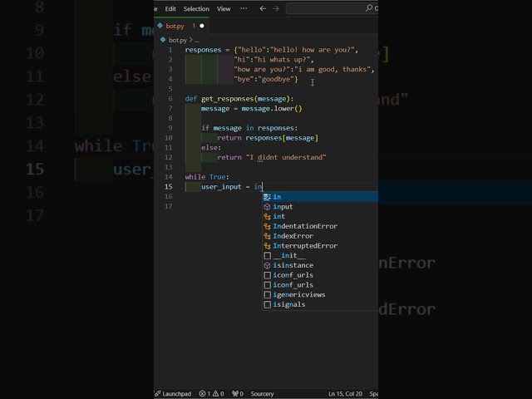The width and height of the screenshot is (532, 399).
Task: Click the unsaved dot on the bot.py tab
Action: [202, 26]
